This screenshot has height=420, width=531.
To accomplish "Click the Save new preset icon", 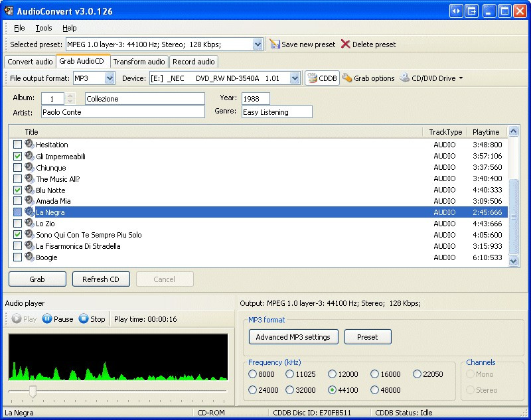I will point(275,44).
